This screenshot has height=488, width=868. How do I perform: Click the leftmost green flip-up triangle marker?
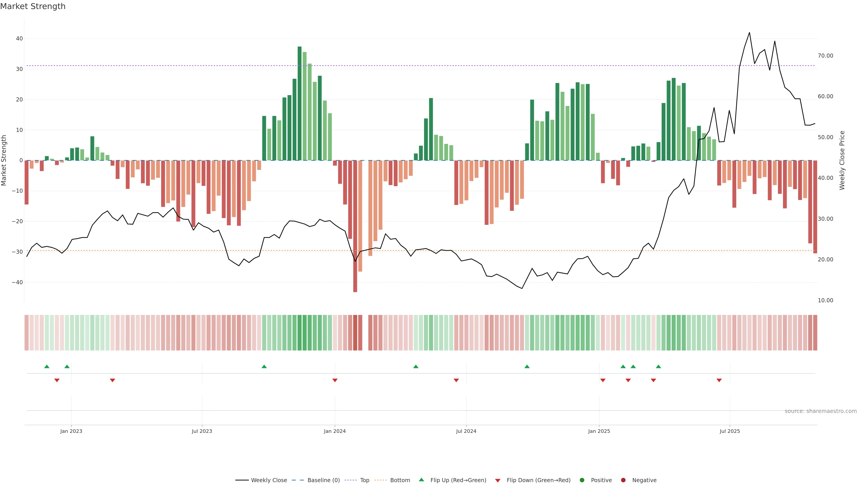click(47, 366)
